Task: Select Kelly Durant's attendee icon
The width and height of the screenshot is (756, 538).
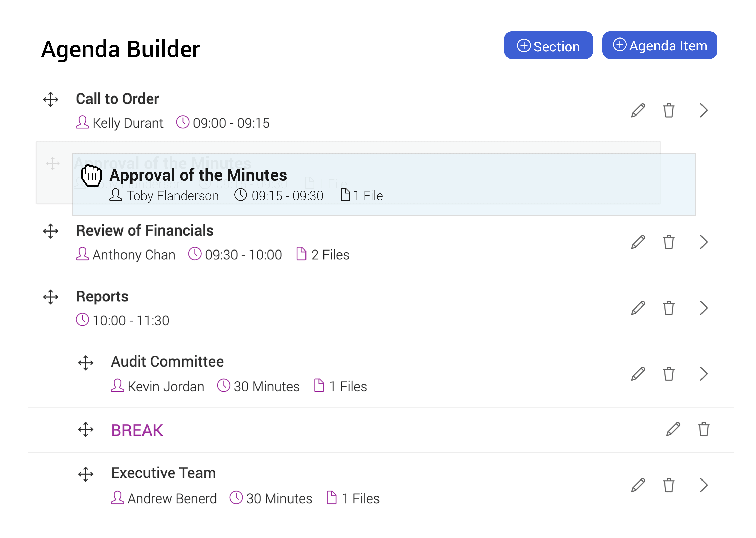Action: pyautogui.click(x=83, y=122)
